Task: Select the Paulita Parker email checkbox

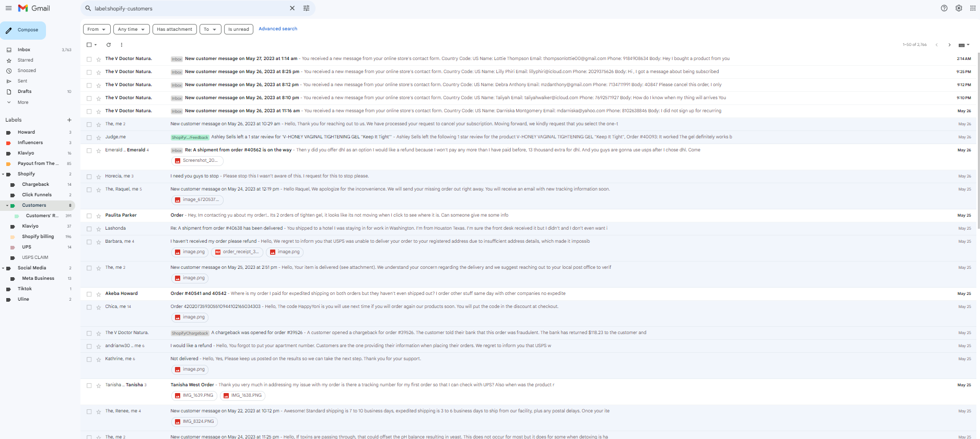Action: point(89,216)
